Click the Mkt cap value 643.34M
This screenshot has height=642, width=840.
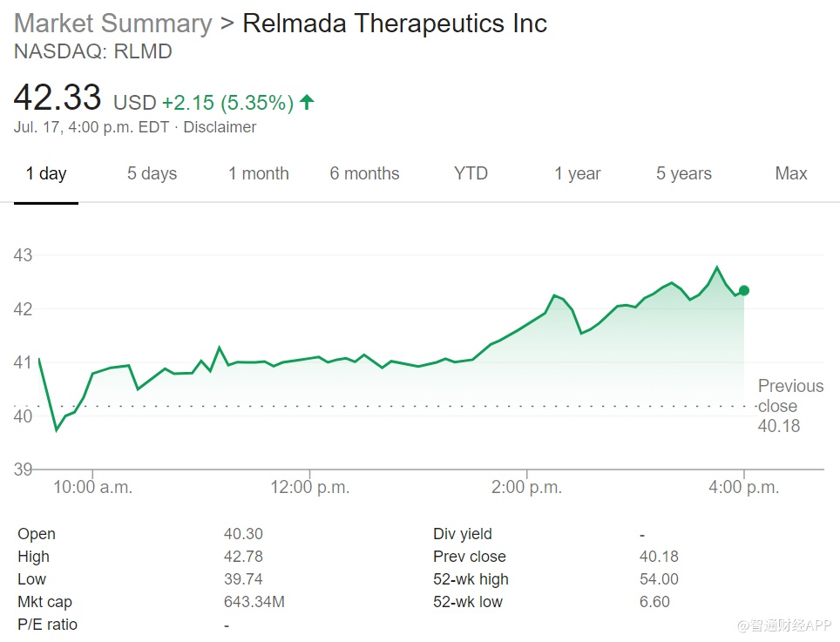[x=254, y=602]
